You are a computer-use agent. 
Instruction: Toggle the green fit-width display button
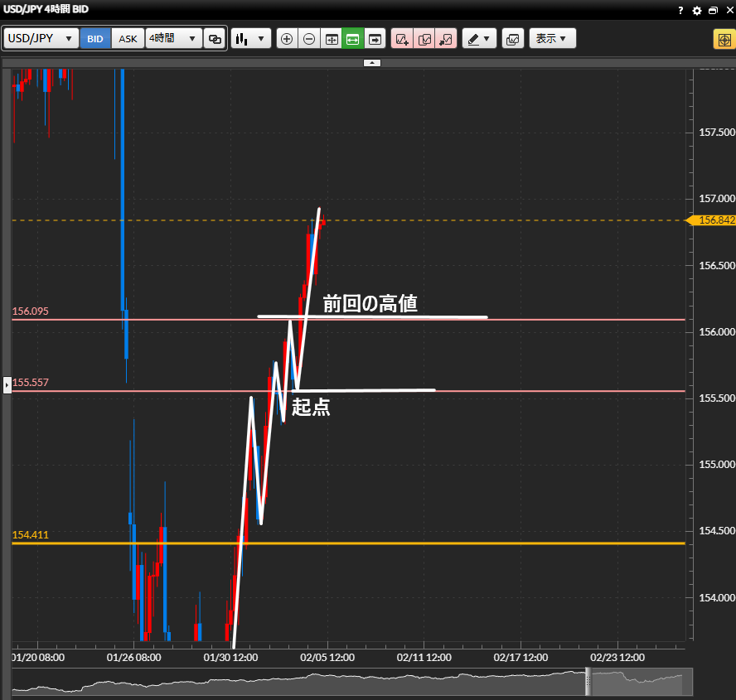(353, 39)
